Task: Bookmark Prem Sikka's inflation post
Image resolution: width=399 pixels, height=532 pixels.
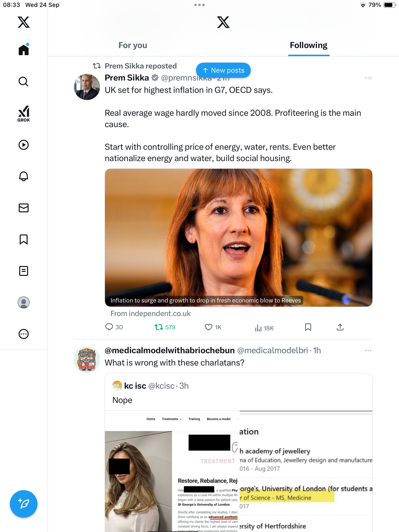Action: pyautogui.click(x=308, y=327)
